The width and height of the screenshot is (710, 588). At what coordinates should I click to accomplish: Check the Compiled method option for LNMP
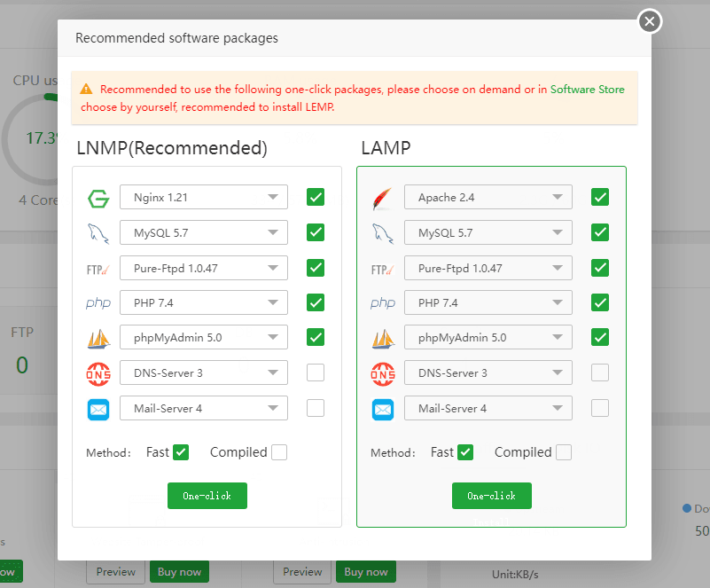pyautogui.click(x=279, y=452)
